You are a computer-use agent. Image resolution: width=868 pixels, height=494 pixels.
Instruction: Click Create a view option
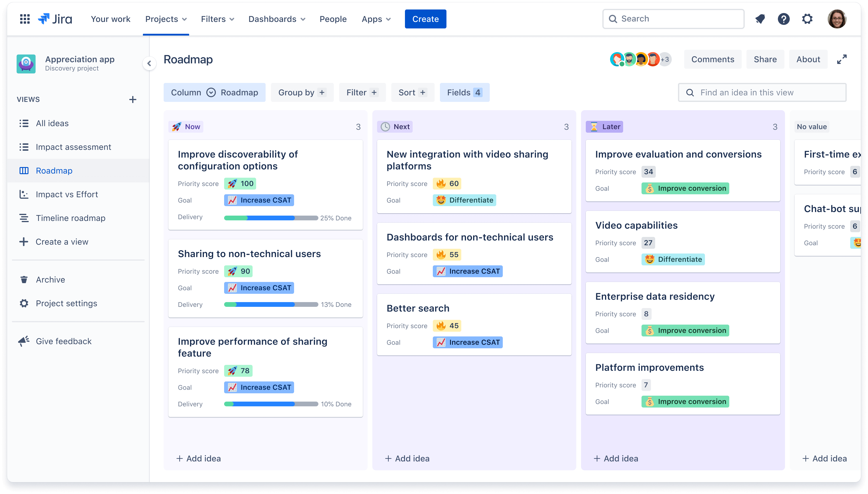point(62,242)
